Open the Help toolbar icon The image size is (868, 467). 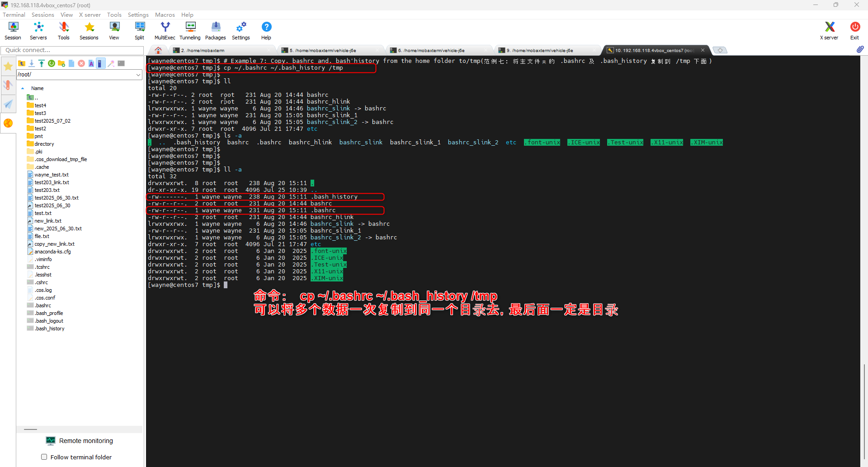pyautogui.click(x=266, y=31)
